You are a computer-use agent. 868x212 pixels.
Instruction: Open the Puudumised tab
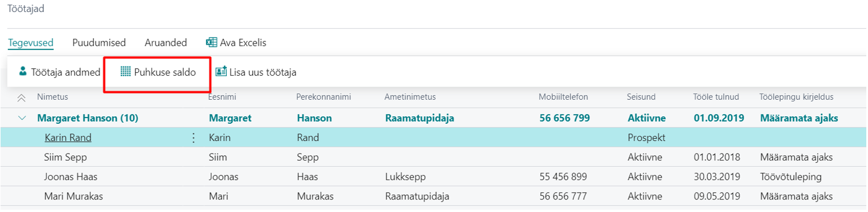pyautogui.click(x=99, y=43)
